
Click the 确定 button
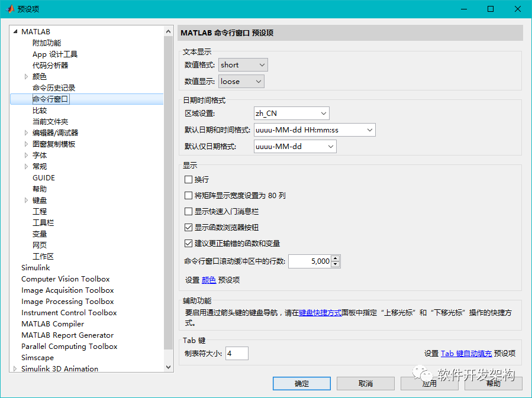pyautogui.click(x=302, y=383)
